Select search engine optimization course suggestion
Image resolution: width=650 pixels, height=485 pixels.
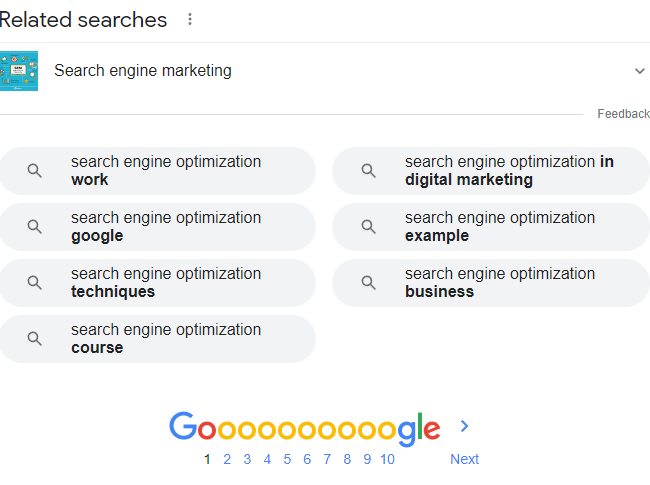tap(158, 339)
